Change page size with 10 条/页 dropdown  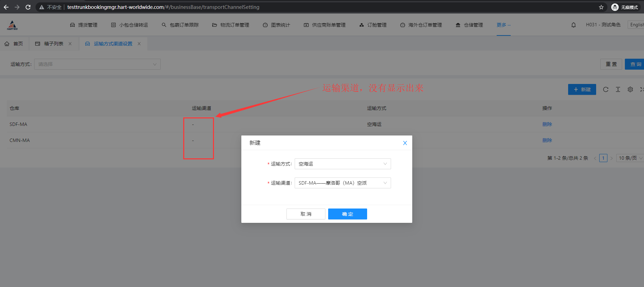(630, 158)
